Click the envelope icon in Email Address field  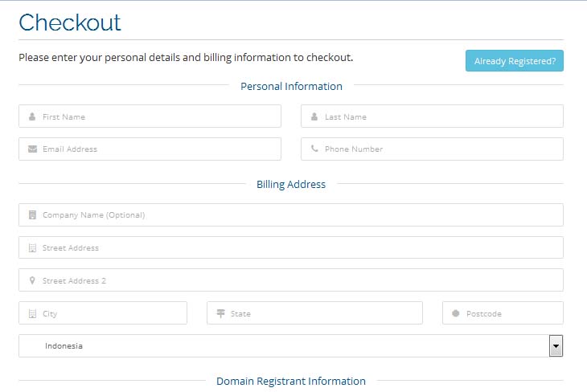pyautogui.click(x=32, y=149)
